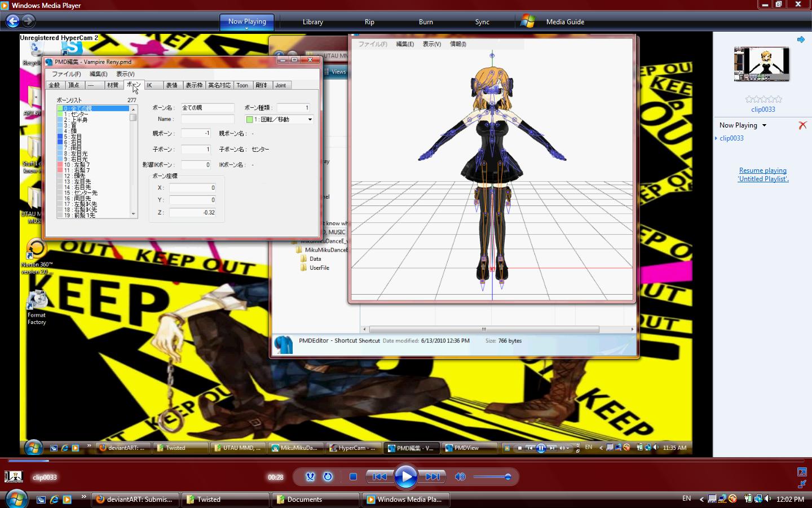812x508 pixels.
Task: Expand the quick launch overflow chevron
Action: (x=84, y=497)
